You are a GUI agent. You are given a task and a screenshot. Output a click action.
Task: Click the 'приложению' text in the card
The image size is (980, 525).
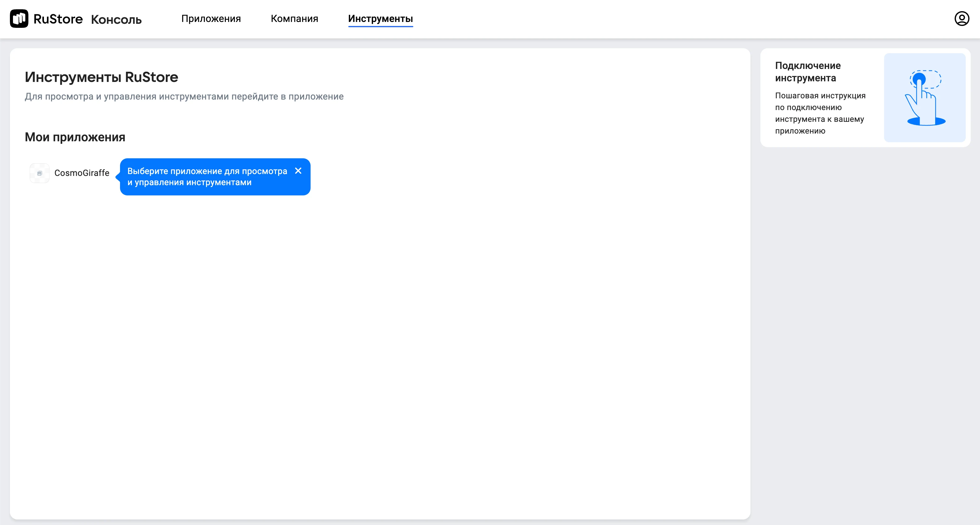800,131
